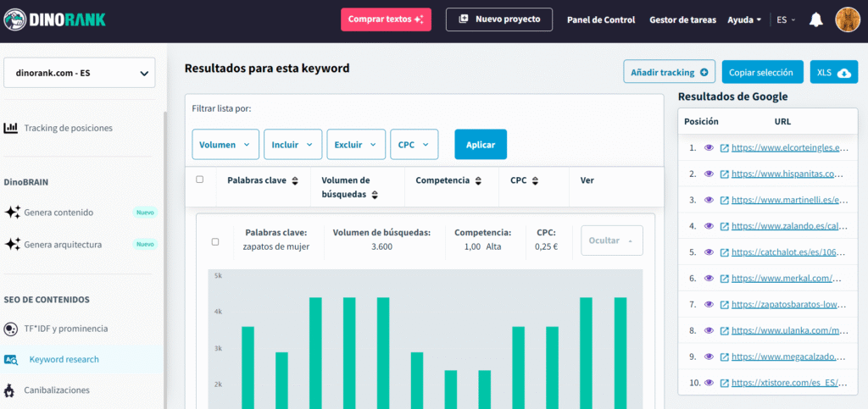Click the TF*IDF y prominencia icon
Viewport: 868px width, 409px height.
coord(10,329)
